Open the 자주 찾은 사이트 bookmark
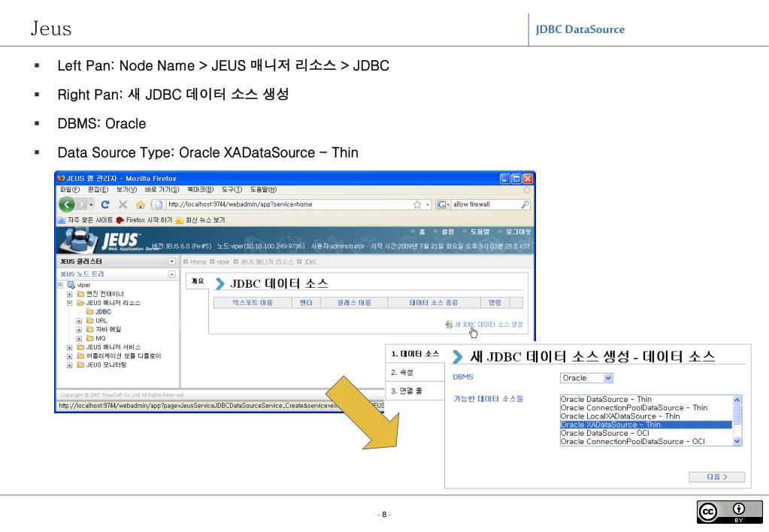Screen dimensions: 769x532 tap(86, 220)
